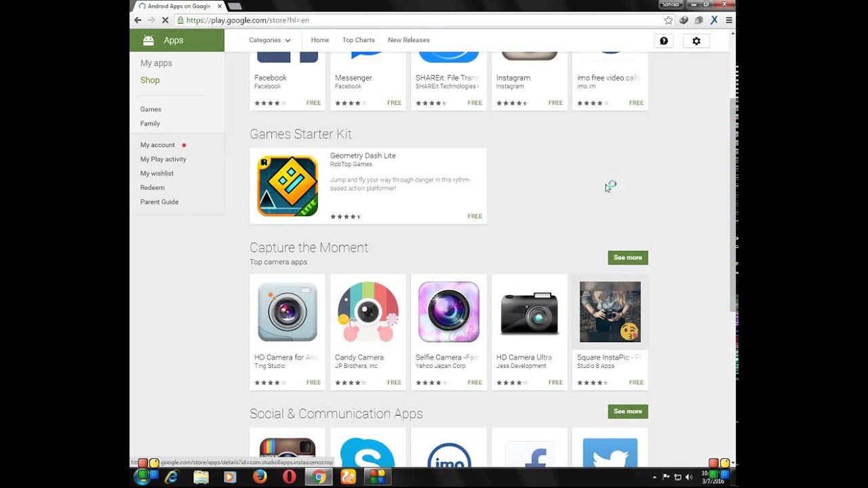868x488 pixels.
Task: Open the Instagram app title link
Action: click(x=513, y=78)
